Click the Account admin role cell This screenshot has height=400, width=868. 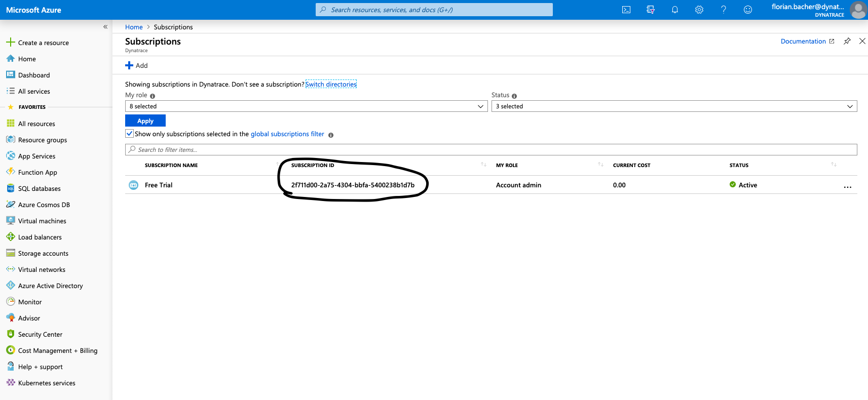(x=518, y=185)
